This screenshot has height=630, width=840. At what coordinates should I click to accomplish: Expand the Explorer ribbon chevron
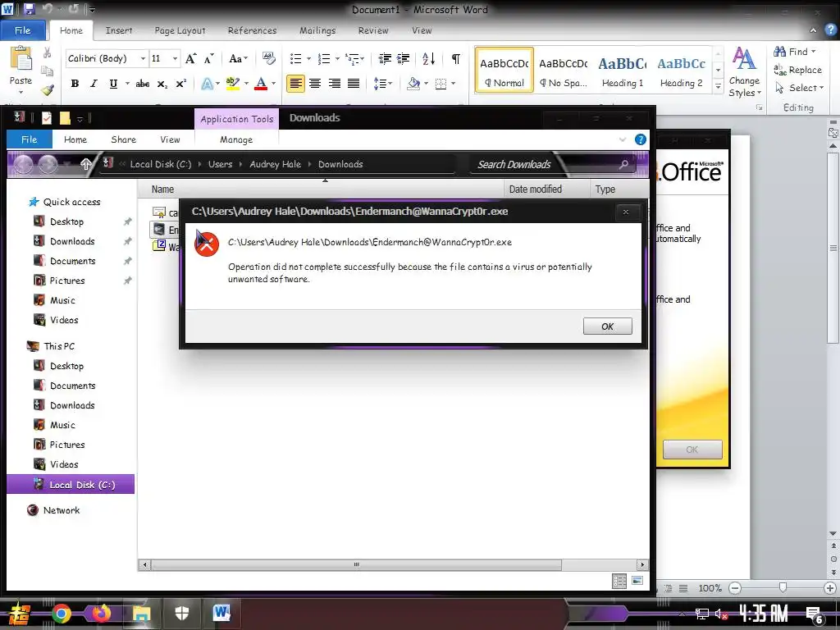pyautogui.click(x=623, y=139)
